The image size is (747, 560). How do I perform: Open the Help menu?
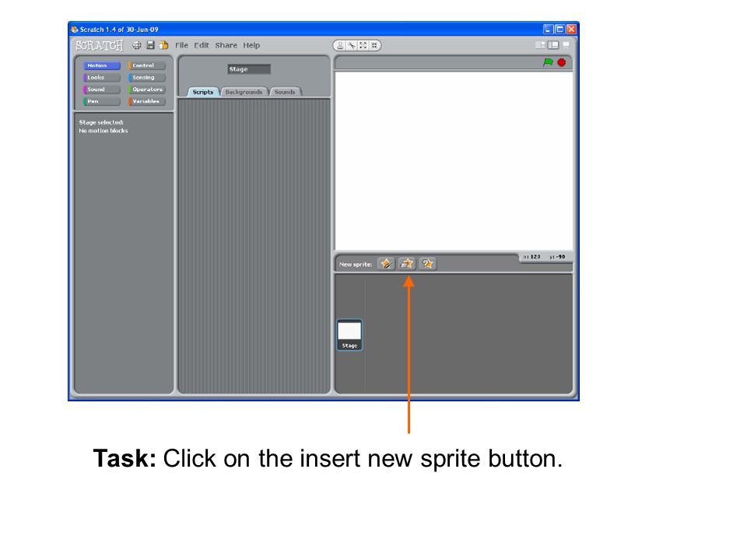point(251,45)
